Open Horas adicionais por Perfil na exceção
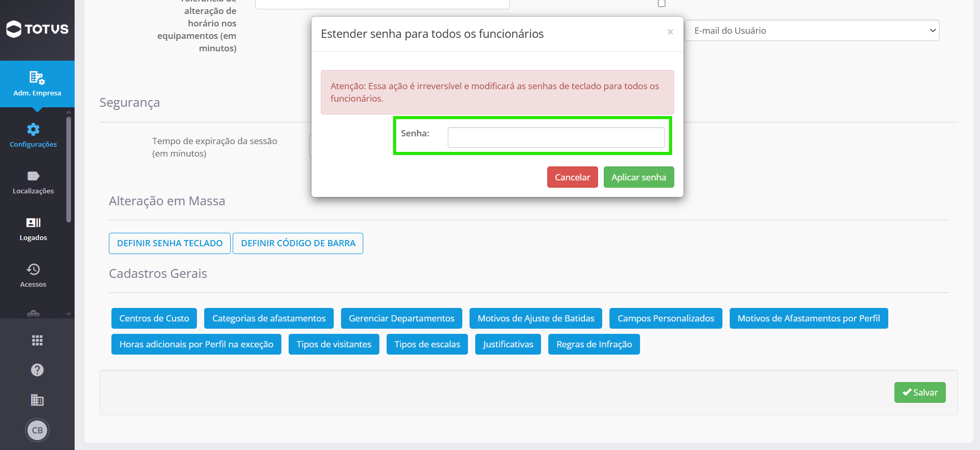980x450 pixels. click(196, 344)
